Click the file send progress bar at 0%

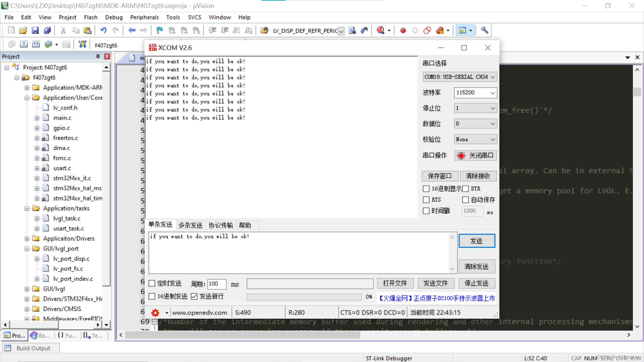304,297
